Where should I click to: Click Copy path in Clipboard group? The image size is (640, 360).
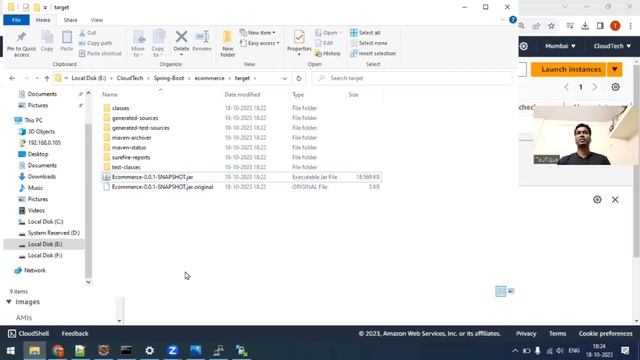coord(96,43)
